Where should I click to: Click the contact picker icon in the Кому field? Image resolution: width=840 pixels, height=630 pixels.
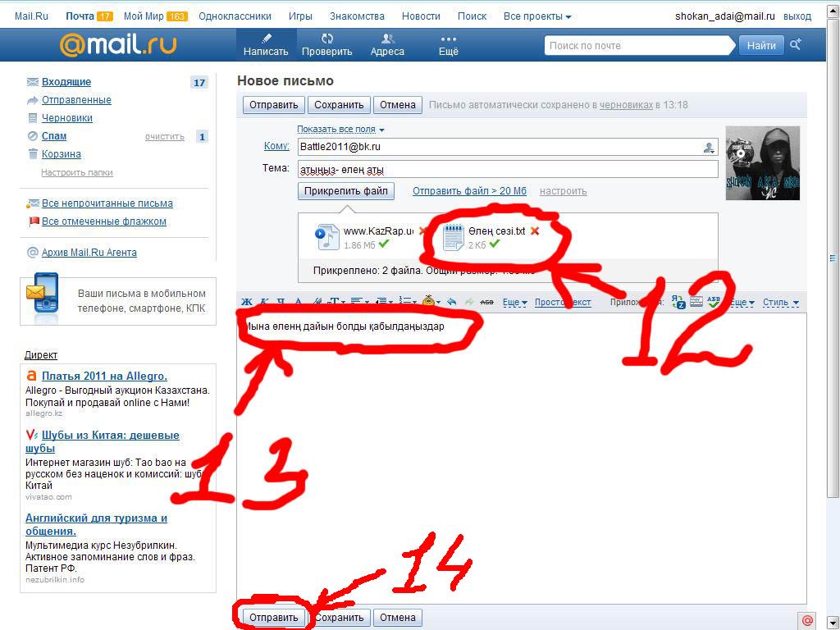point(709,148)
